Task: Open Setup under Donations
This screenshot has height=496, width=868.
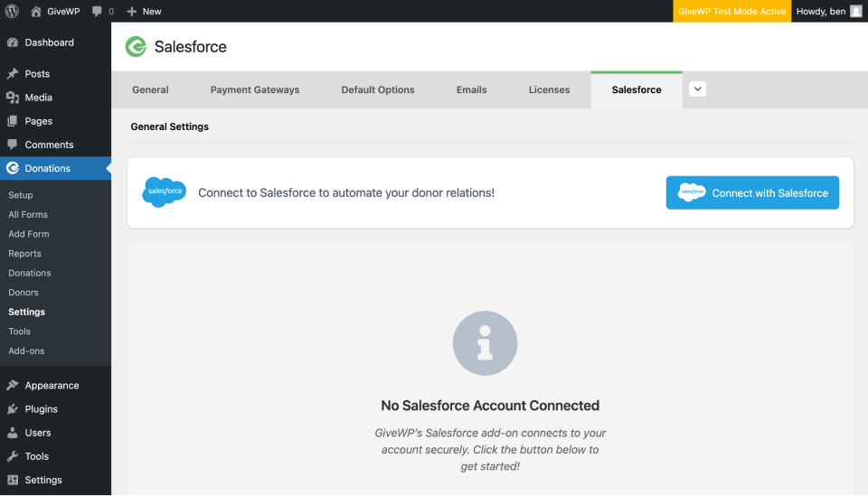Action: [21, 194]
